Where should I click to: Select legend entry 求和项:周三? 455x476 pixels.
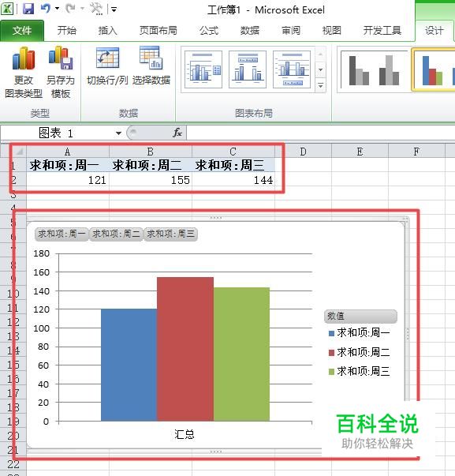pos(360,372)
